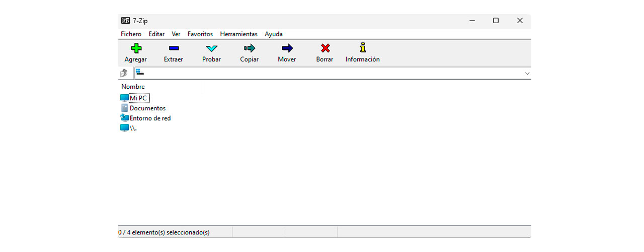Open the Editar menu

pos(156,34)
